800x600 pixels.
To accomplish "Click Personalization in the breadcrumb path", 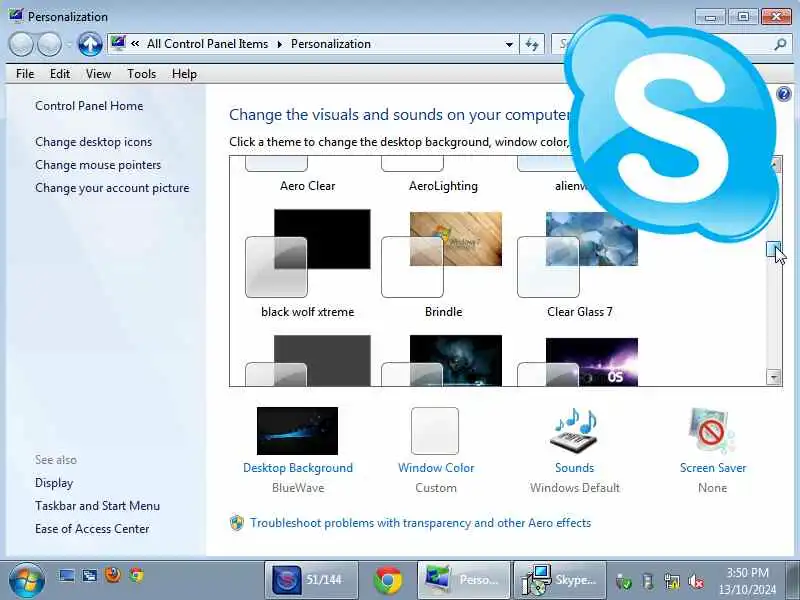I will (x=331, y=44).
